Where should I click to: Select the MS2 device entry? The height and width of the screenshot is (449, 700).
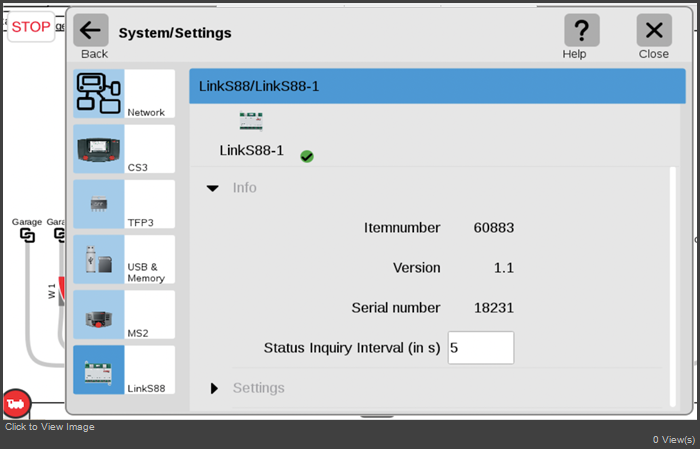click(x=124, y=315)
